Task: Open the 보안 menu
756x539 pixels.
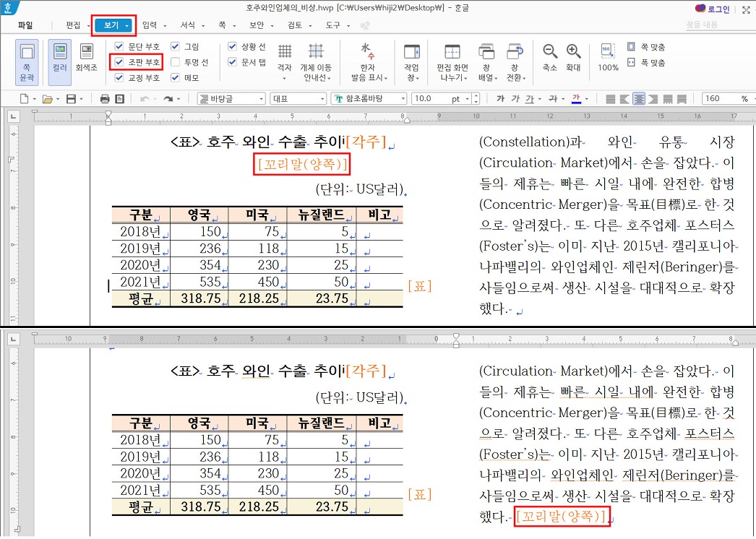Action: [x=257, y=25]
